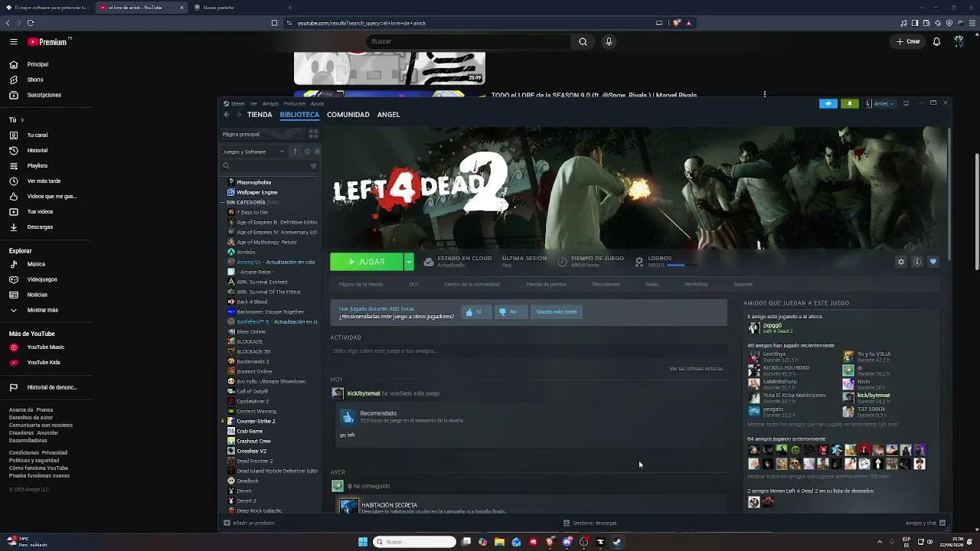Expand the Juegos y Software filter dropdown

[253, 152]
